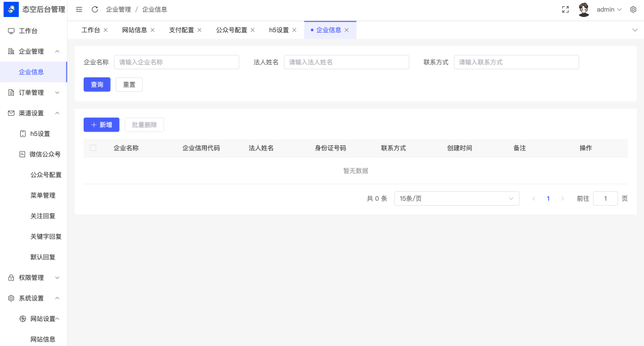Expand the 权限管理 menu chevron
Image resolution: width=644 pixels, height=346 pixels.
57,277
